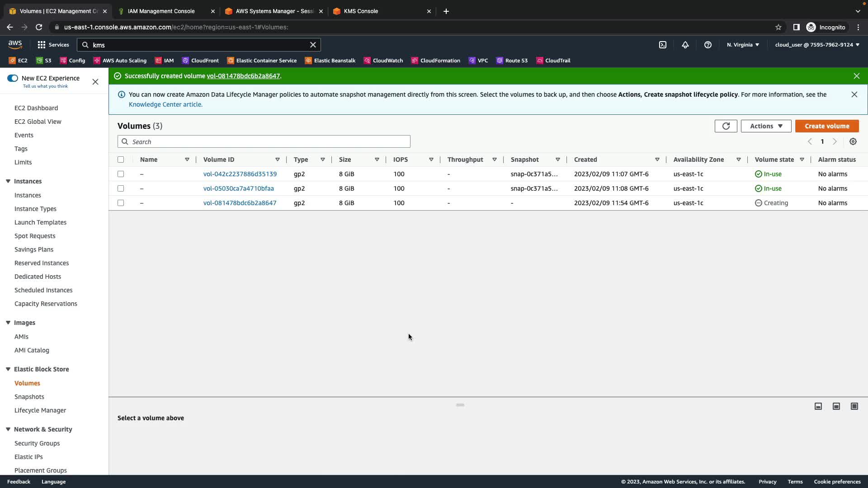Viewport: 868px width, 488px height.
Task: Tick checkbox for volume vol-081478bdc6b2a8647
Action: [x=121, y=203]
